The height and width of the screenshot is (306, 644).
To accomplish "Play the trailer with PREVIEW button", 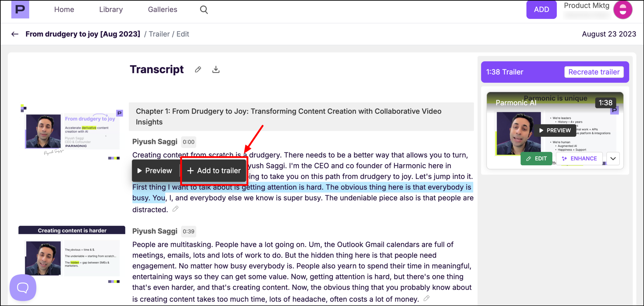I will 555,130.
